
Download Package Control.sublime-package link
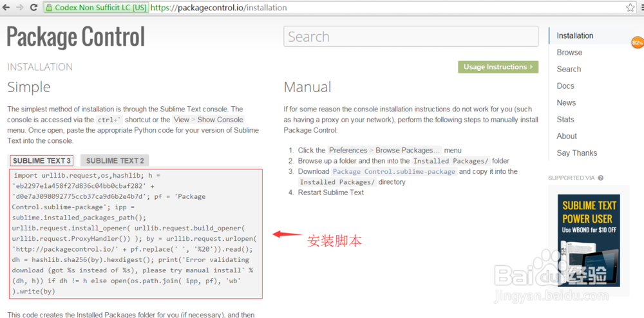(x=394, y=171)
